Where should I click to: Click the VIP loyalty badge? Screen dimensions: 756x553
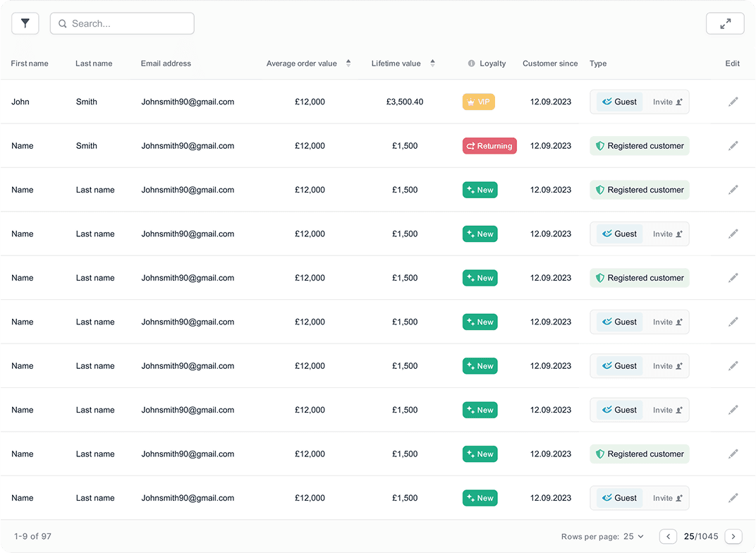pos(479,102)
